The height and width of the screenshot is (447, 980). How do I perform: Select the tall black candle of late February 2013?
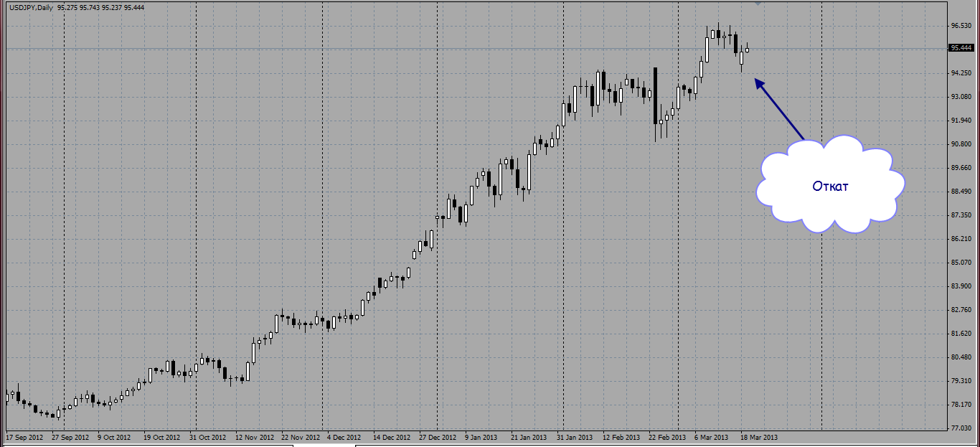[x=656, y=95]
